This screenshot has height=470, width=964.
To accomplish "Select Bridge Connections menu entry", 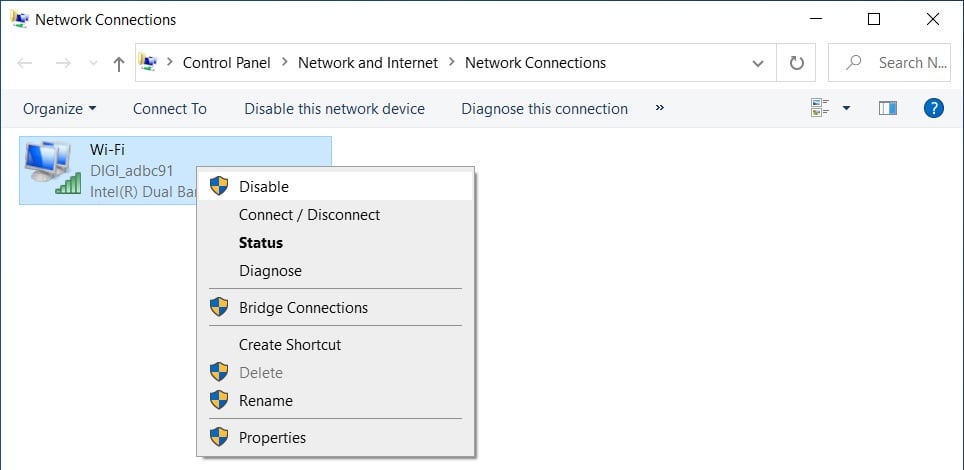I will pyautogui.click(x=303, y=308).
